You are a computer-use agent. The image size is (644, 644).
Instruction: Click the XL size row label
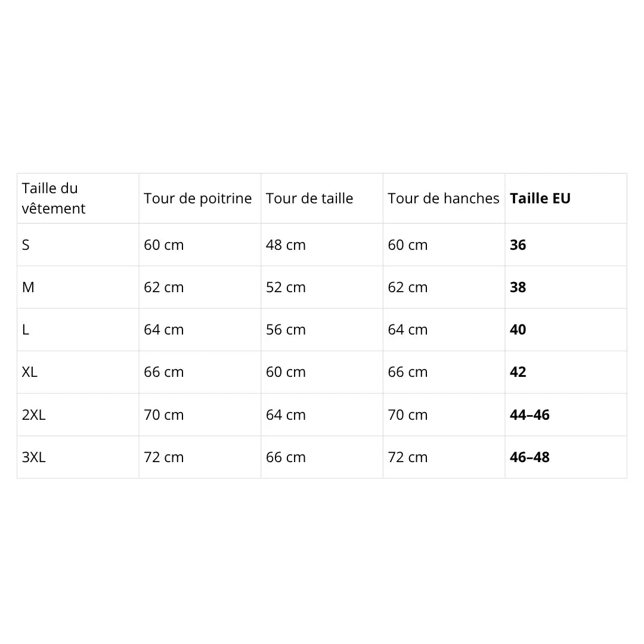(x=30, y=372)
